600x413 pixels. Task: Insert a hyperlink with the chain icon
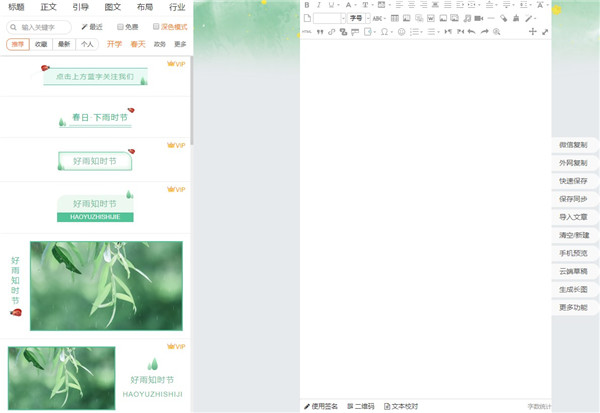coord(331,32)
